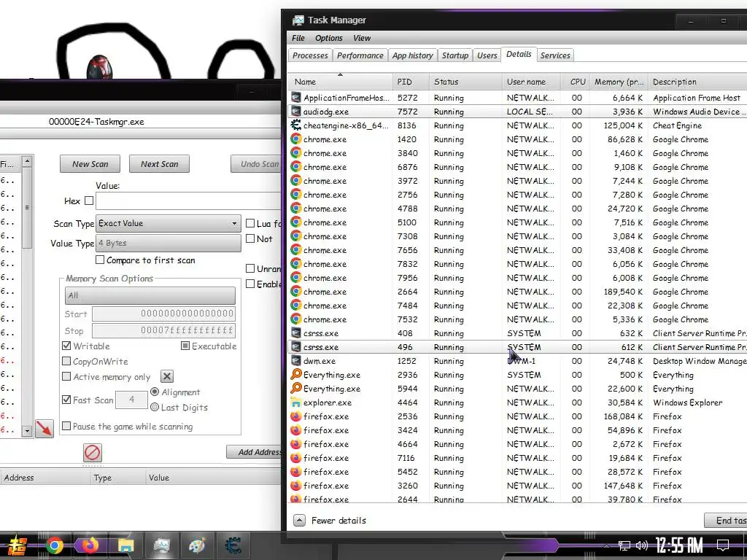Screen dimensions: 747x560
Task: Open the Value Type dropdown
Action: [x=169, y=243]
